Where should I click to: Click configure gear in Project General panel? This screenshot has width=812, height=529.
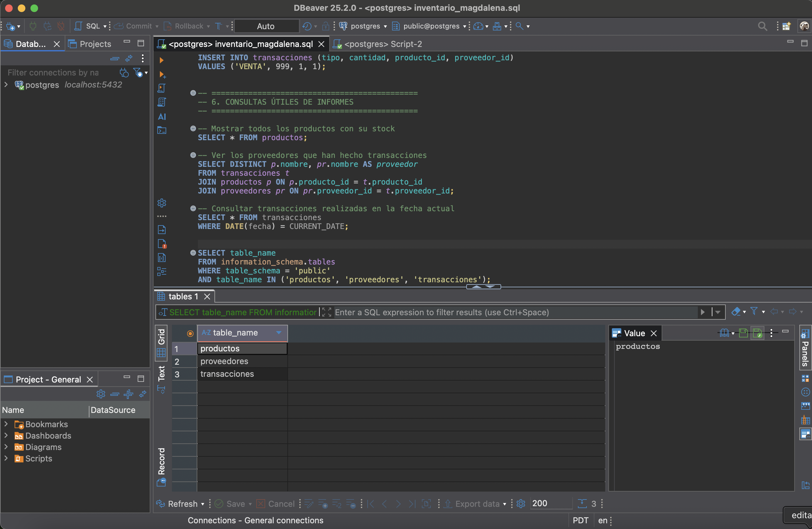pyautogui.click(x=101, y=394)
